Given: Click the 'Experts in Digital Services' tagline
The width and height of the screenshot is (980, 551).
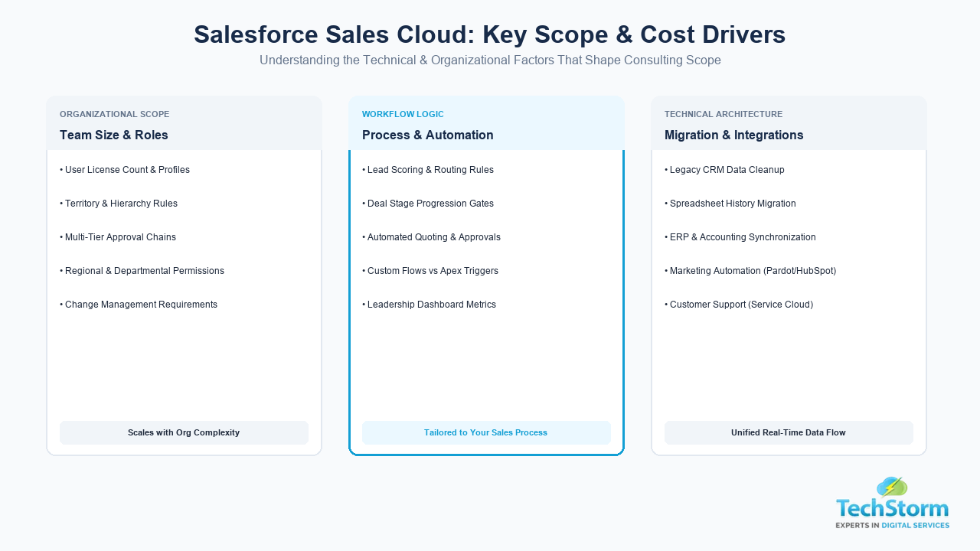Looking at the screenshot, I should point(893,525).
